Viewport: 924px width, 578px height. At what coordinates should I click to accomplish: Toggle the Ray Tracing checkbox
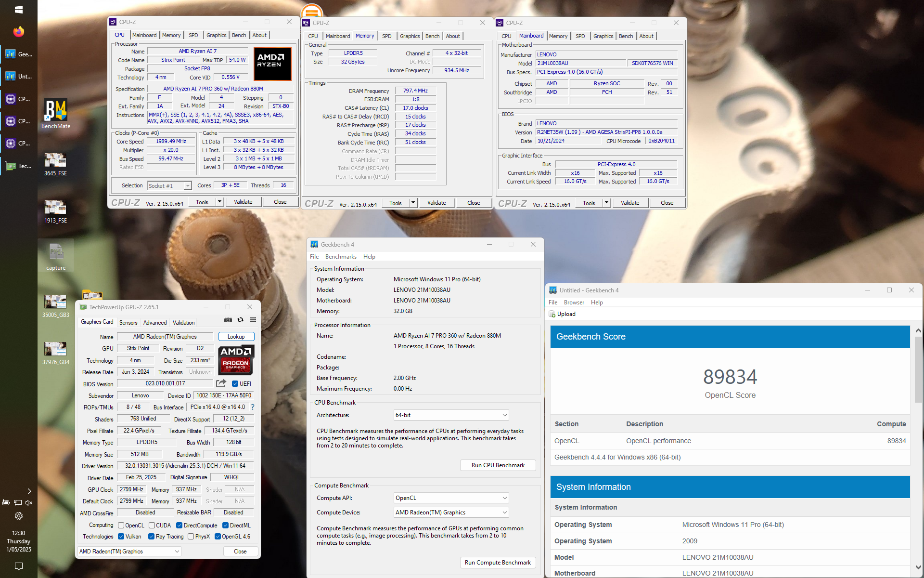coord(151,537)
